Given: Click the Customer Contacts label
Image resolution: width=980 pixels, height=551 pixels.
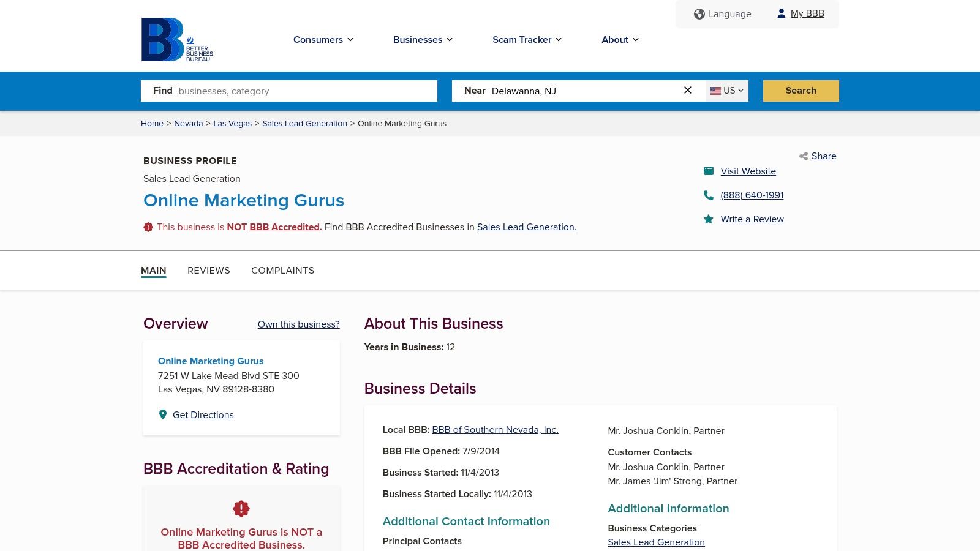Looking at the screenshot, I should coord(649,452).
